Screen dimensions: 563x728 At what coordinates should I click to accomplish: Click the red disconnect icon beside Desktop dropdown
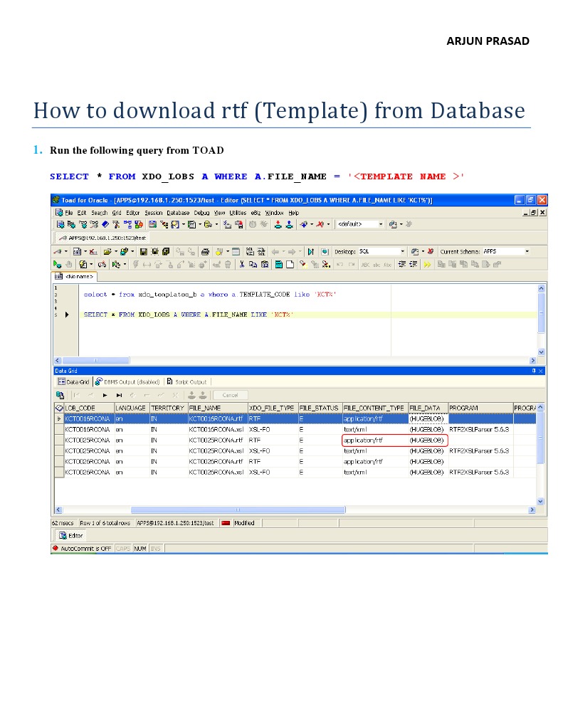[x=431, y=251]
